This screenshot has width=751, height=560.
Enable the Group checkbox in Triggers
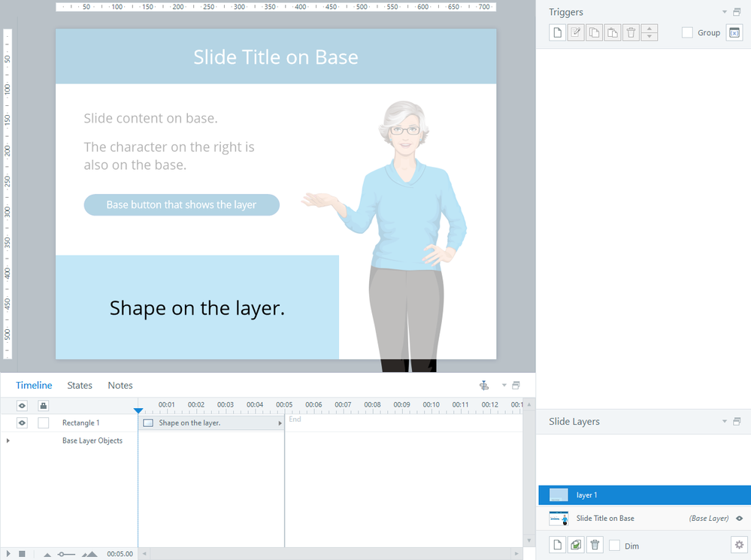(687, 32)
